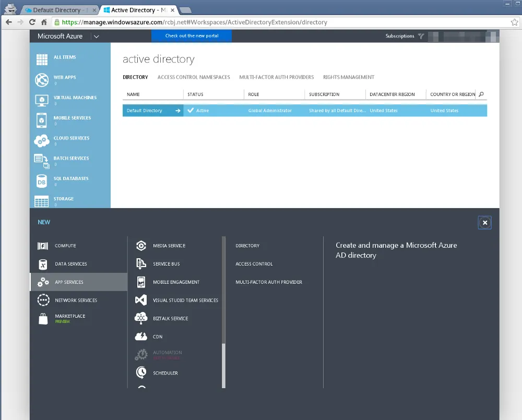Choose Access Control option
The width and height of the screenshot is (522, 420).
point(254,264)
